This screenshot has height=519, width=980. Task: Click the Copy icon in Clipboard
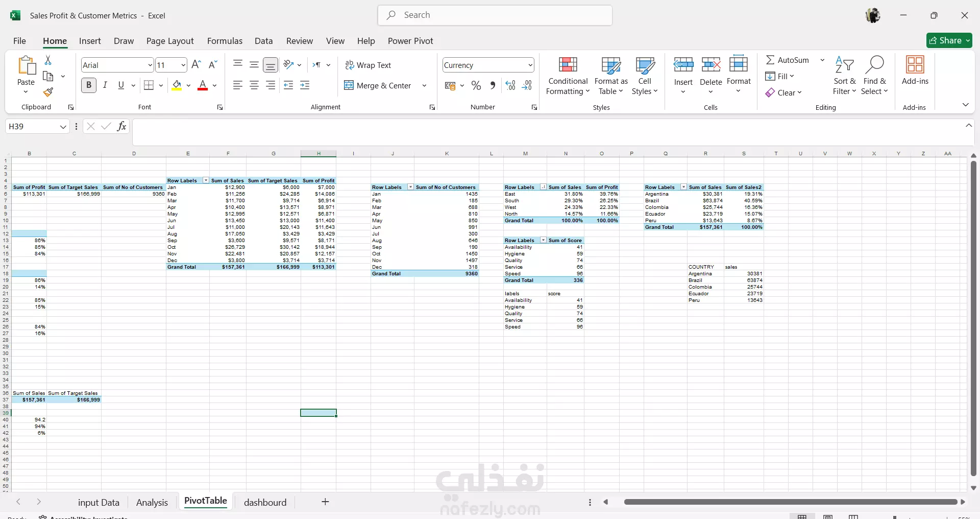(x=48, y=76)
